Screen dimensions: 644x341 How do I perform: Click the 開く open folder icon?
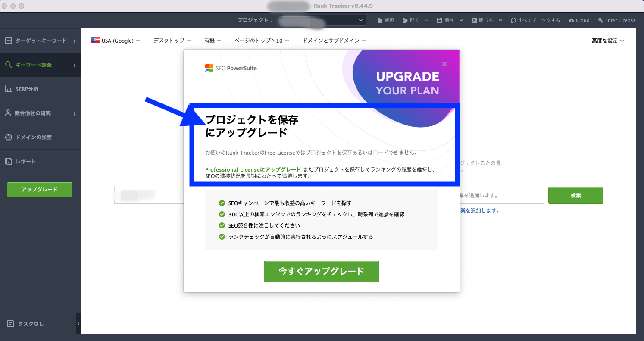[x=405, y=20]
